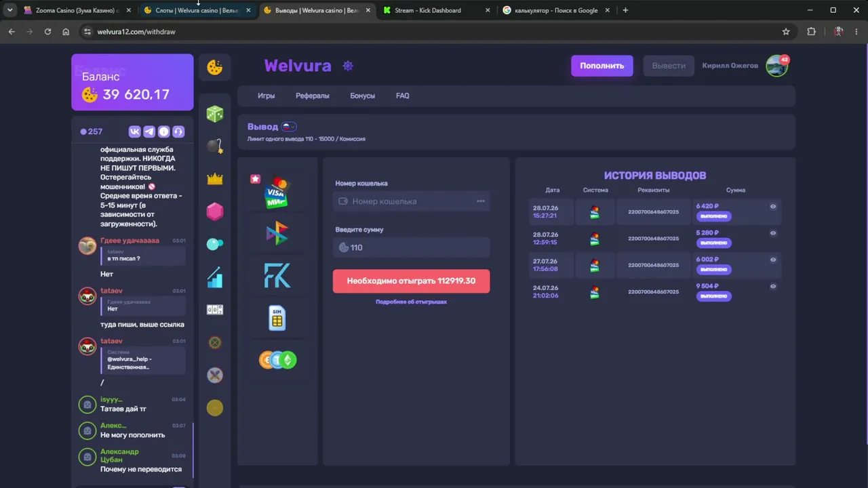
Task: Choose the SIM card mobile withdrawal
Action: (x=277, y=318)
